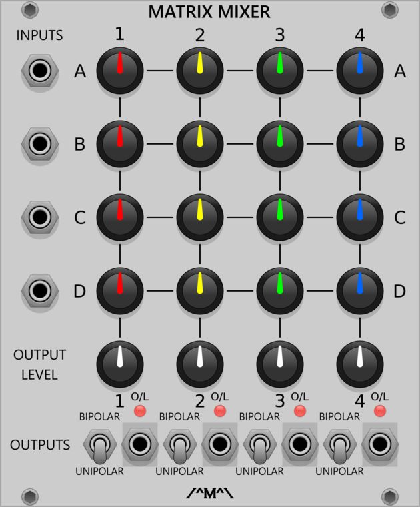Click the channel 1 O/L overload LED
420x507 pixels.
pos(140,411)
